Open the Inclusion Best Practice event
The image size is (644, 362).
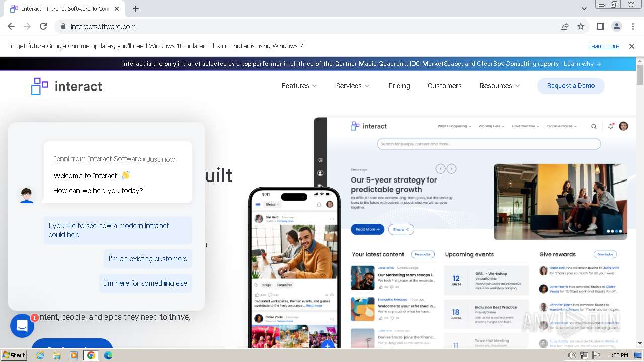487,314
